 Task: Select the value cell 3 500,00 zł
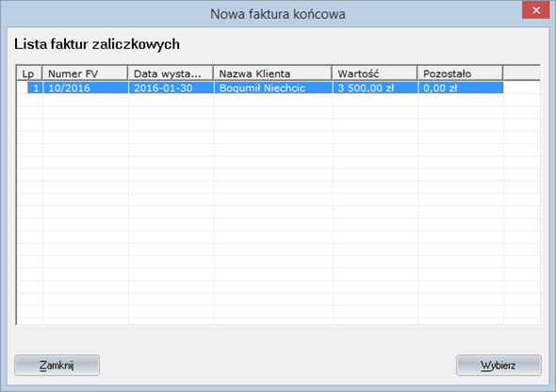coord(375,88)
